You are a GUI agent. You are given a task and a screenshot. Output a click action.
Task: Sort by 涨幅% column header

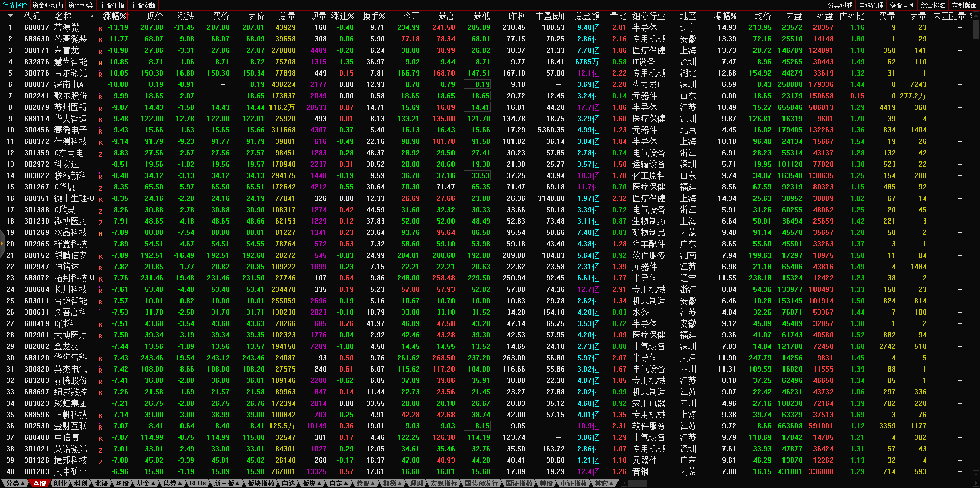pyautogui.click(x=115, y=16)
